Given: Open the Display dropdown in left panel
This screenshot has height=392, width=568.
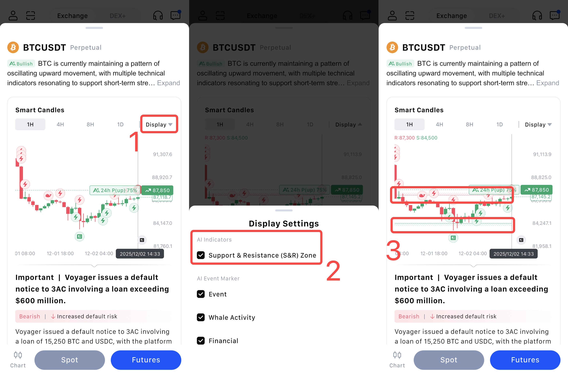Looking at the screenshot, I should [159, 125].
